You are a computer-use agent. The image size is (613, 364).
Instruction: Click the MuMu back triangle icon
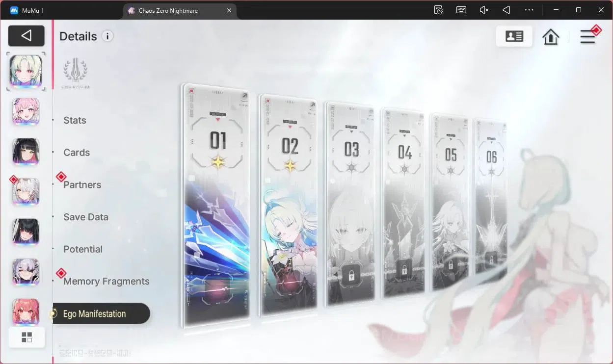click(x=506, y=10)
